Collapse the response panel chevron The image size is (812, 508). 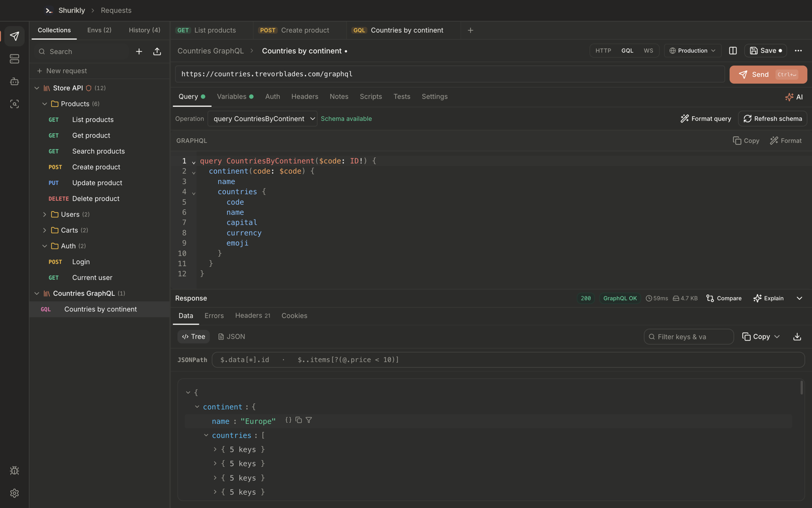point(799,299)
